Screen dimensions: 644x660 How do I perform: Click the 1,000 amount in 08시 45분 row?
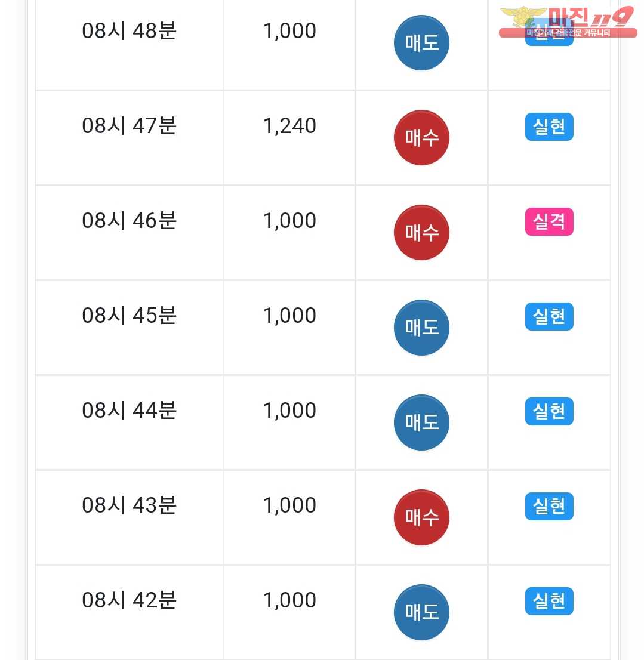[289, 316]
